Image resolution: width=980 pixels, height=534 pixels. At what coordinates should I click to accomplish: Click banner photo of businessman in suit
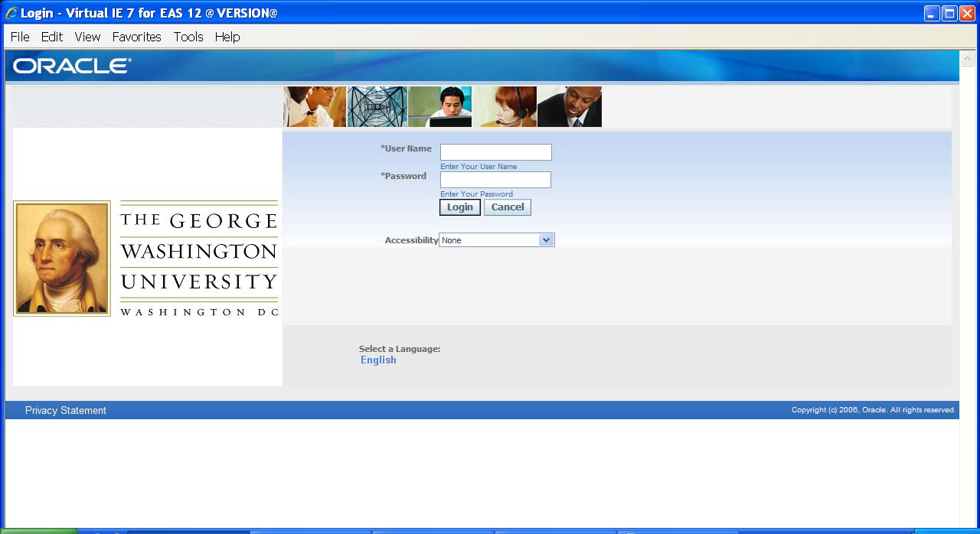click(570, 106)
